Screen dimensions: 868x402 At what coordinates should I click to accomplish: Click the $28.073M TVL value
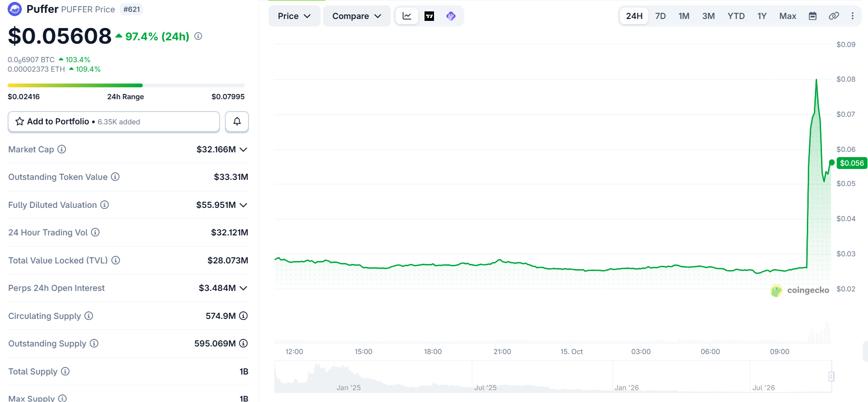[x=228, y=261]
